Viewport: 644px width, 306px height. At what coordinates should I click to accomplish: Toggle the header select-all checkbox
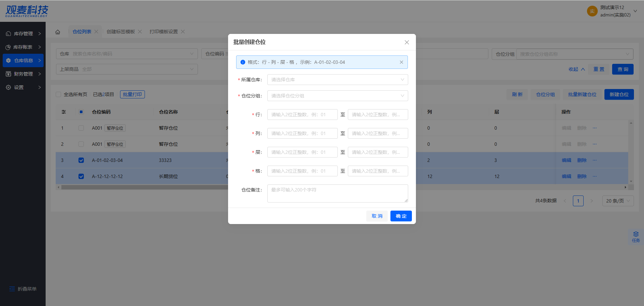click(x=81, y=112)
